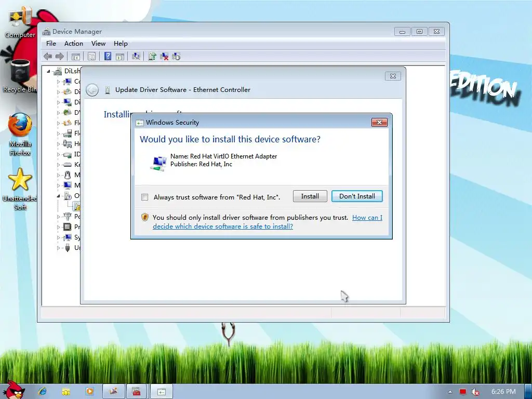Expand the Processors (Pr) tree category
Viewport: 532px width, 399px height.
58,227
